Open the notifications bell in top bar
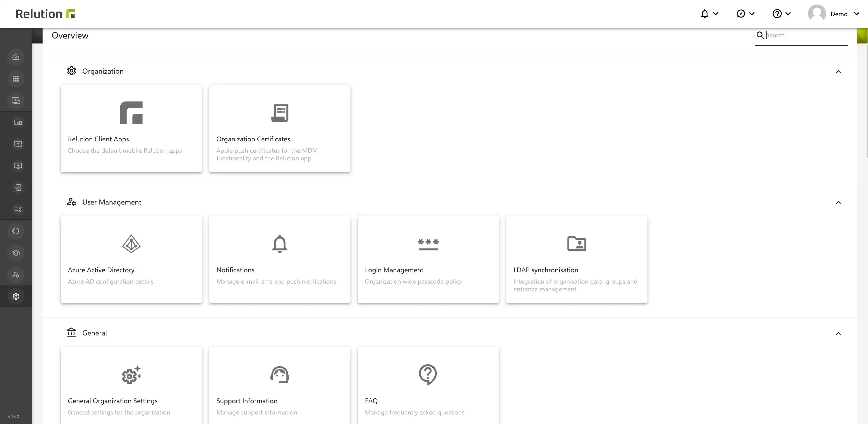Image resolution: width=868 pixels, height=424 pixels. (705, 14)
